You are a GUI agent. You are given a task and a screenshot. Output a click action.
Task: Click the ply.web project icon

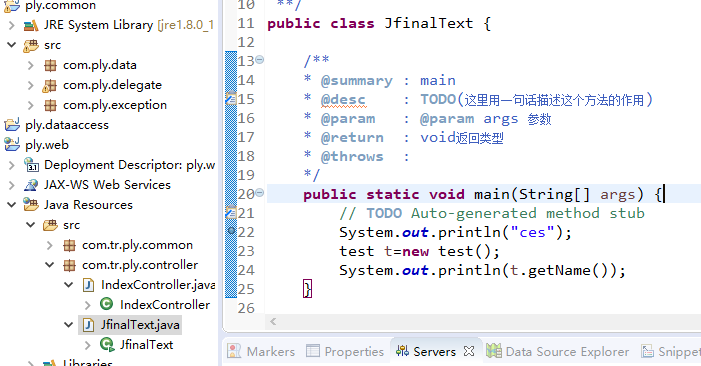pyautogui.click(x=12, y=145)
